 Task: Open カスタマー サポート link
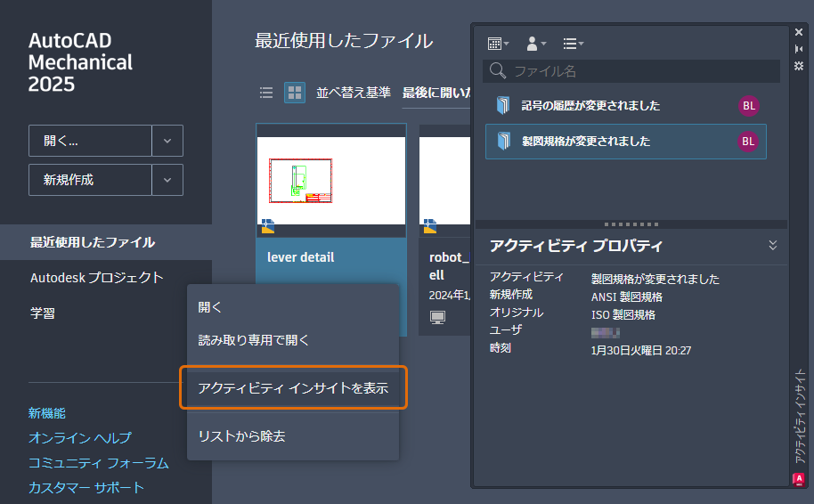(x=86, y=487)
